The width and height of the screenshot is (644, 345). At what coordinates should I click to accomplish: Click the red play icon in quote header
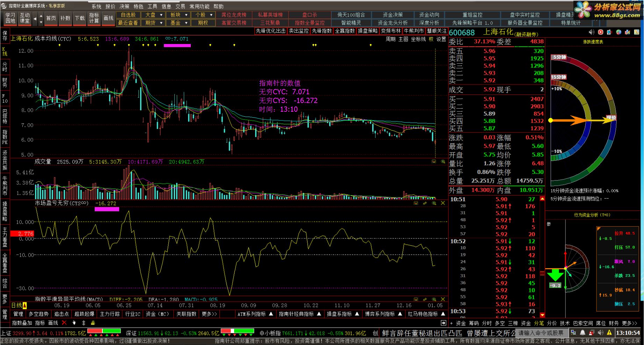(x=601, y=32)
